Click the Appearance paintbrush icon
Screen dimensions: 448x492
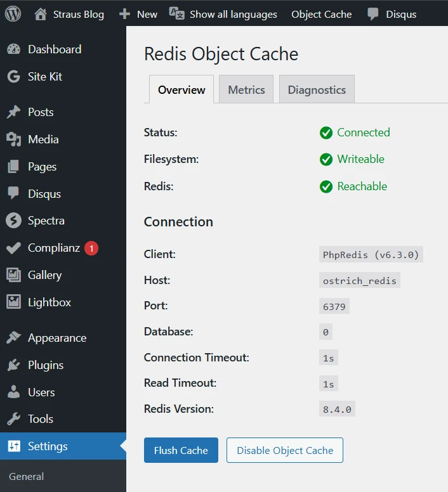pyautogui.click(x=14, y=338)
